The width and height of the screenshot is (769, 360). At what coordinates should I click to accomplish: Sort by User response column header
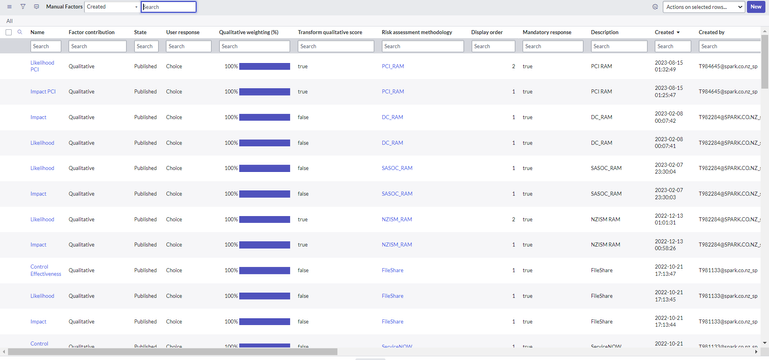(182, 32)
